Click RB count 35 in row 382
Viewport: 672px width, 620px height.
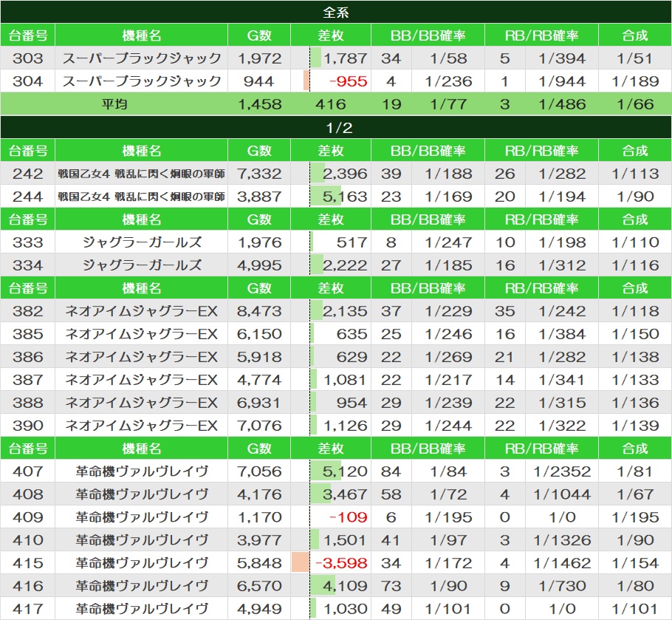pyautogui.click(x=505, y=311)
